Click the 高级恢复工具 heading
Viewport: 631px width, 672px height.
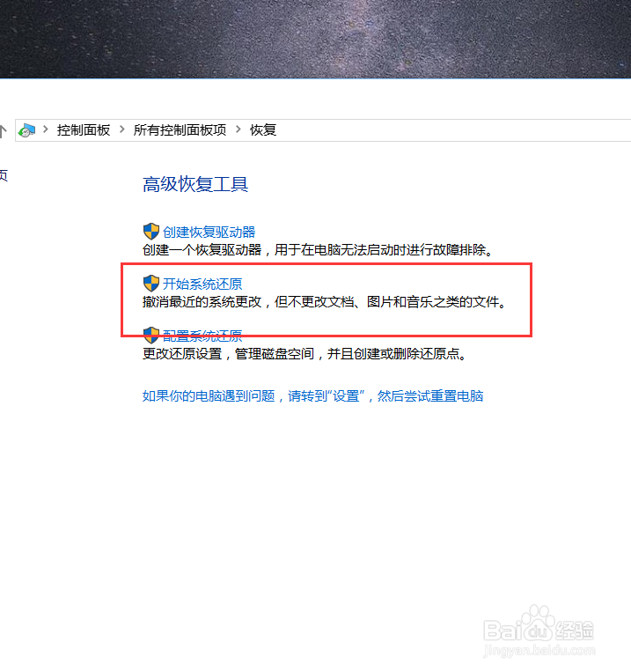(x=195, y=185)
